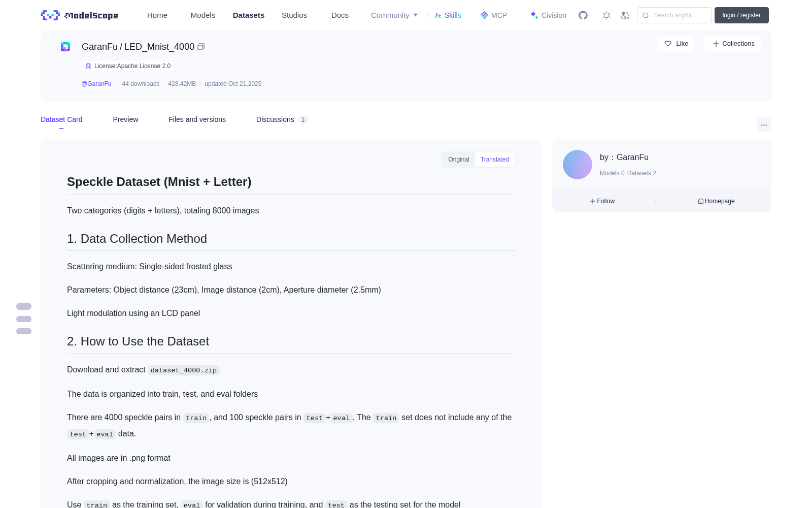
Task: Click the '44 downloads' text
Action: tap(141, 84)
